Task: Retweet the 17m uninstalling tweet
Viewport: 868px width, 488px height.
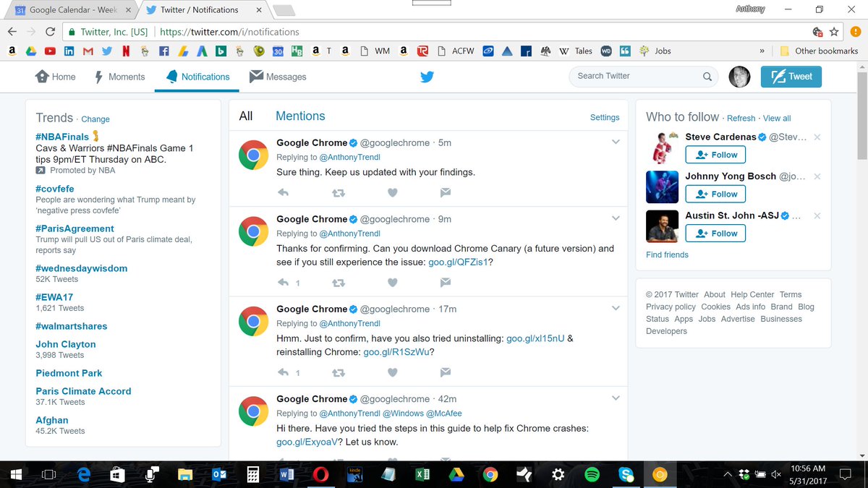Action: click(338, 372)
